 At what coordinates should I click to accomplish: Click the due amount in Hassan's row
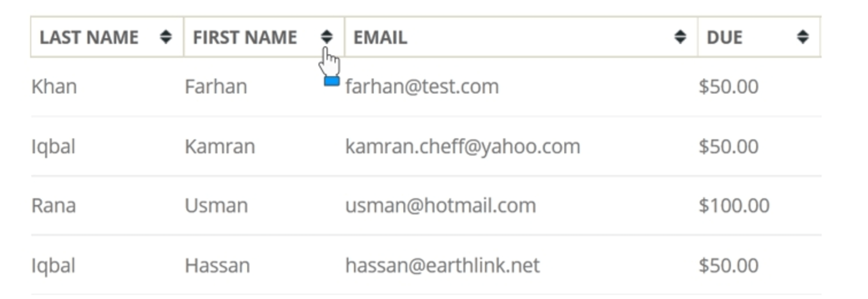point(728,266)
